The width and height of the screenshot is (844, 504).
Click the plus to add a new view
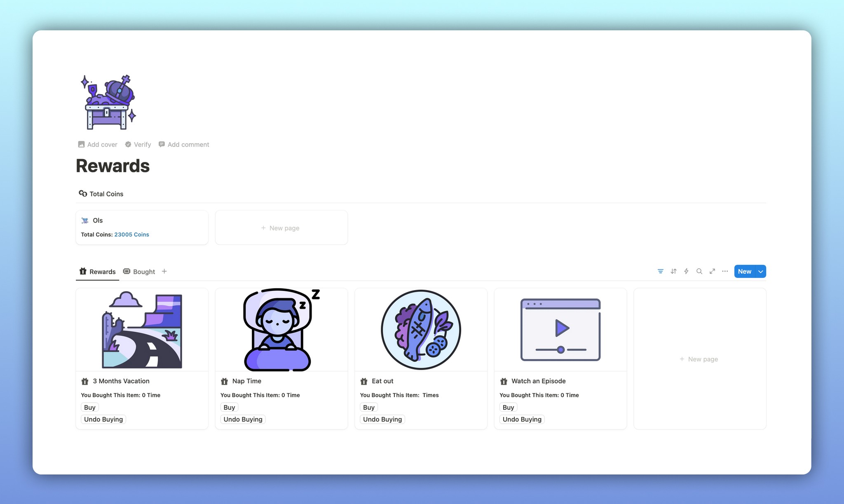pyautogui.click(x=164, y=271)
